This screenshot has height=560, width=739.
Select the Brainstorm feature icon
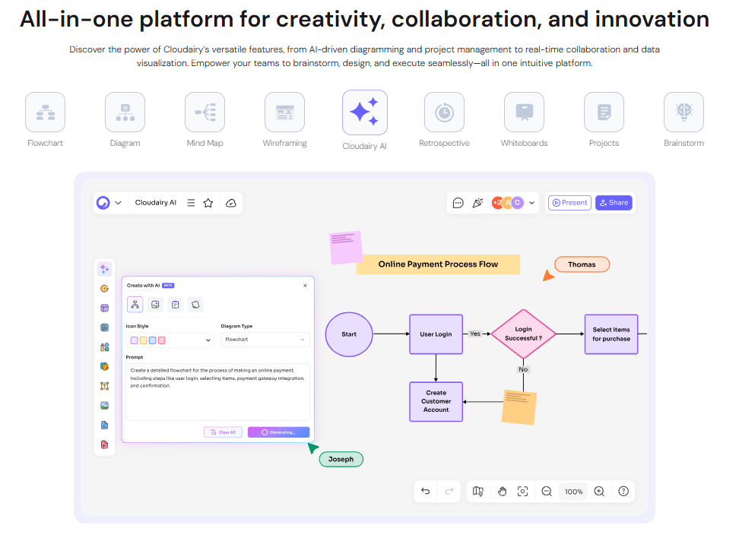coord(683,112)
